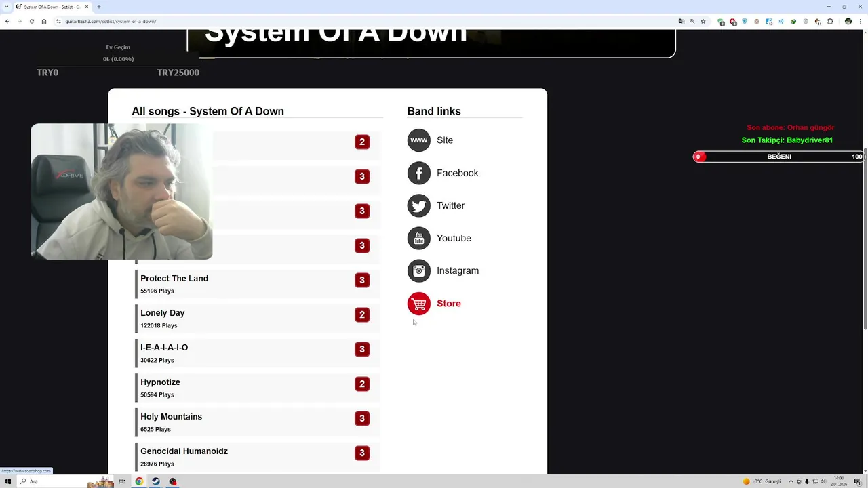Click the 6525 Plays count text

point(155,429)
